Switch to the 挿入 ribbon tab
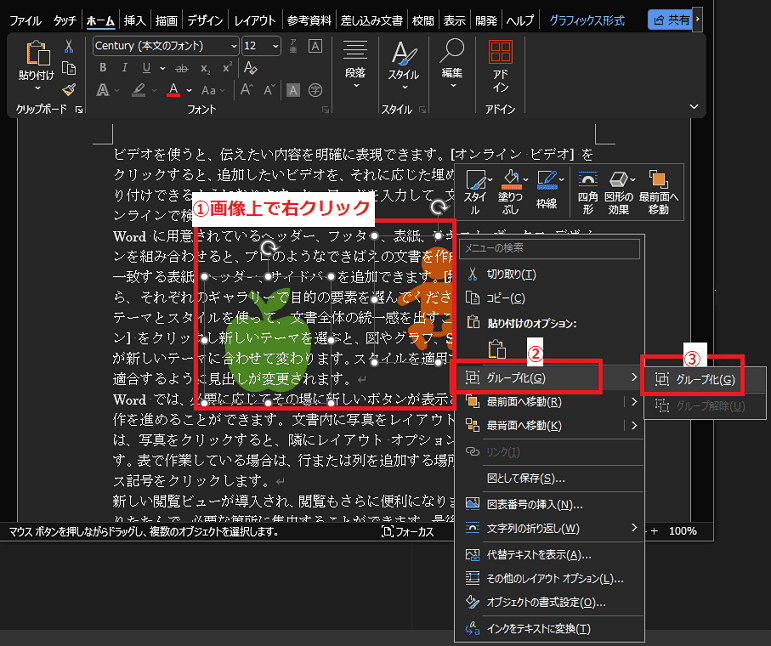Image resolution: width=771 pixels, height=646 pixels. click(x=134, y=20)
